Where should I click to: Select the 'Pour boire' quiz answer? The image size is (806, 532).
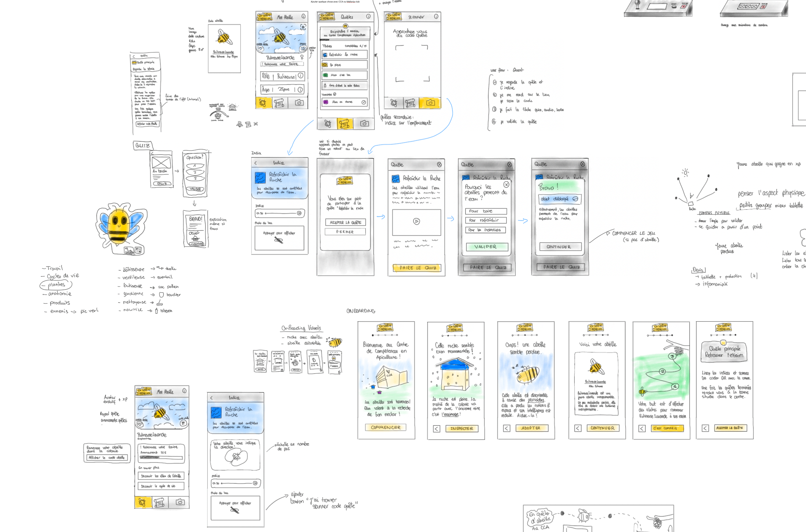pos(486,211)
